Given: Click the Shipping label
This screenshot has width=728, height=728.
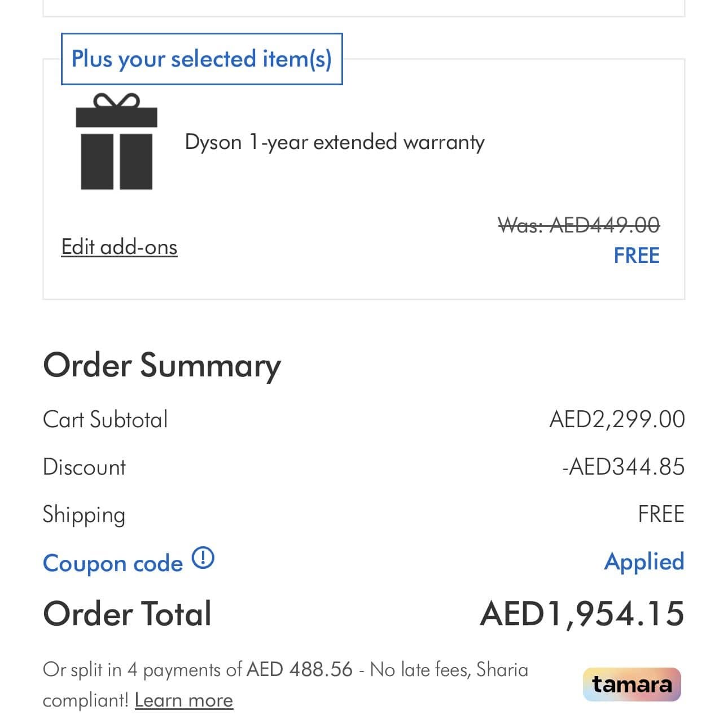Looking at the screenshot, I should pos(84,515).
